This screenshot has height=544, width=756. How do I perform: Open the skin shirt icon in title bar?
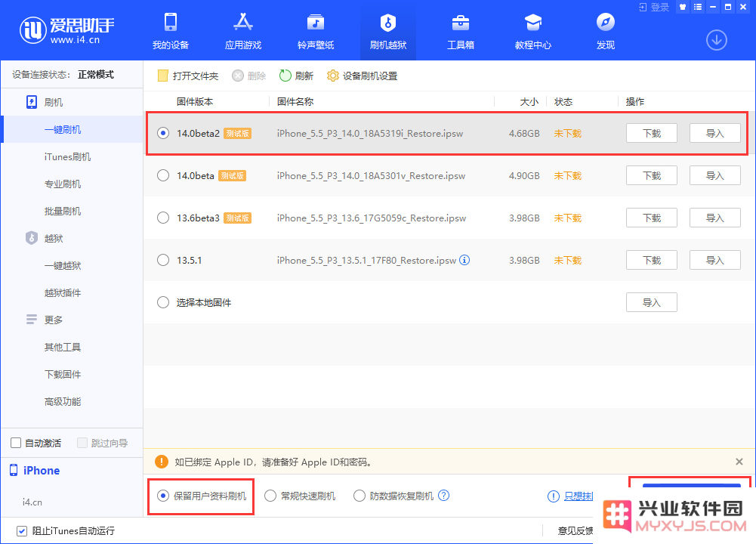(682, 8)
